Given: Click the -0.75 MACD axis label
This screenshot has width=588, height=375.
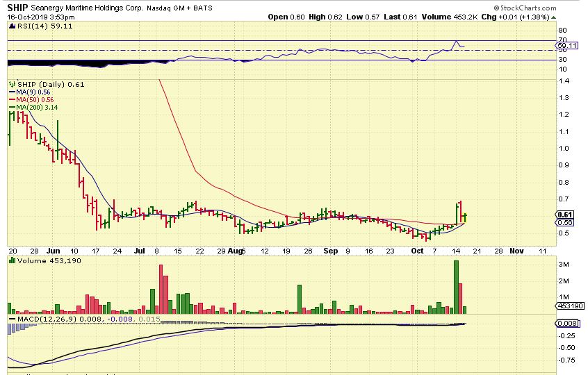Looking at the screenshot, I should click(x=566, y=360).
